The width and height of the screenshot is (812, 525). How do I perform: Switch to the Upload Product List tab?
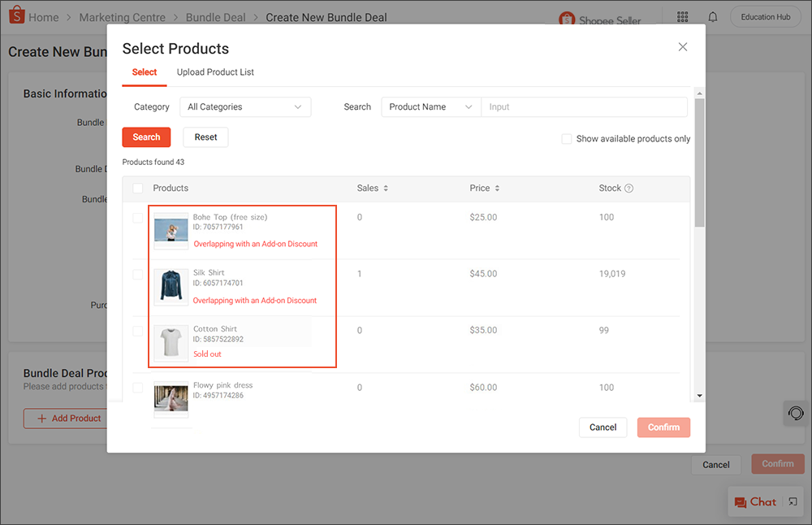click(x=215, y=72)
